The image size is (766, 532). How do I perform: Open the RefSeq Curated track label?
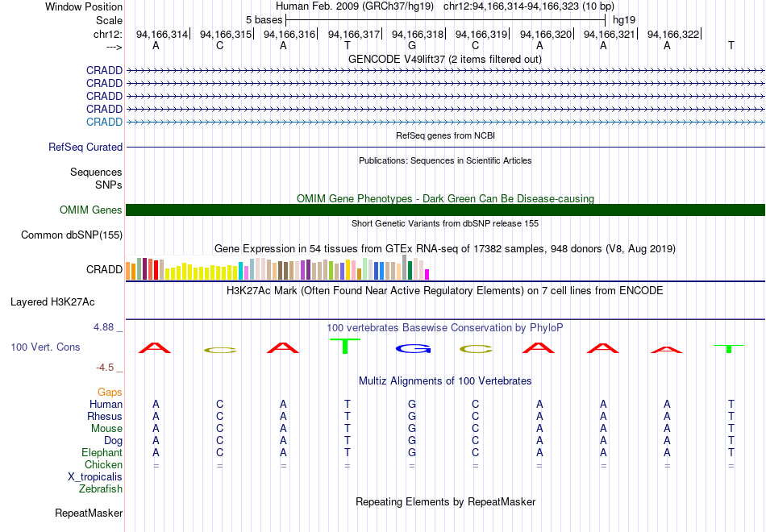(85, 147)
